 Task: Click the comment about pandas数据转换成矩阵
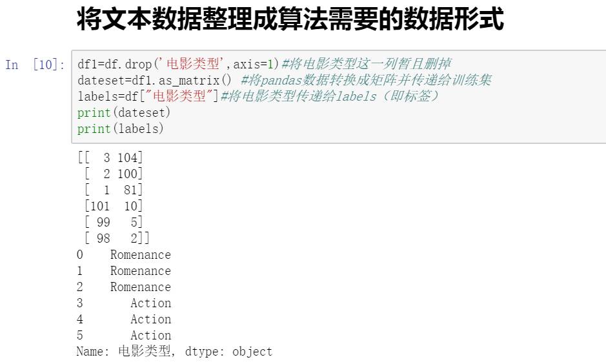(x=366, y=80)
